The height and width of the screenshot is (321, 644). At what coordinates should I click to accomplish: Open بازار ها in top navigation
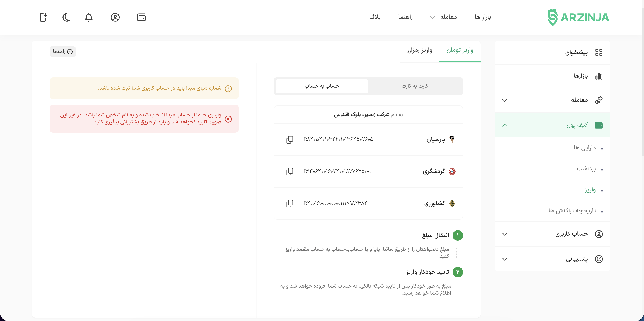click(x=483, y=17)
